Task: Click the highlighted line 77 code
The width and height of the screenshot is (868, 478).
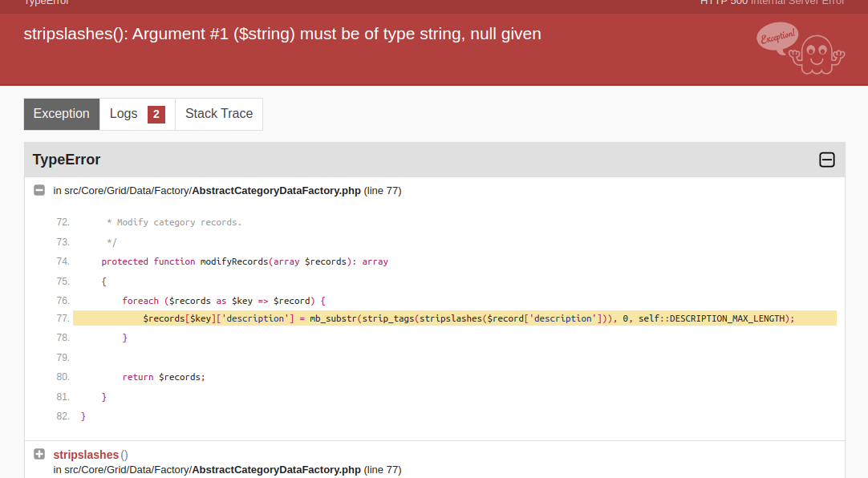Action: pos(468,318)
